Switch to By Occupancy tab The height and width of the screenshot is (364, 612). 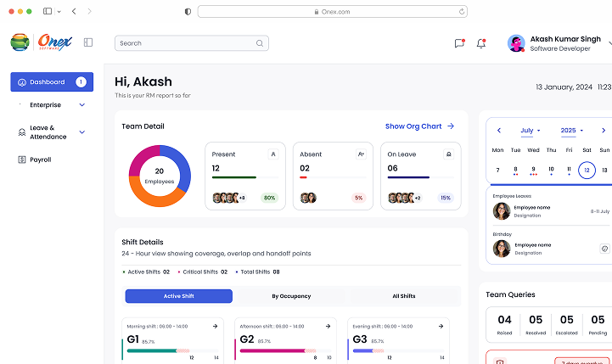click(x=291, y=296)
